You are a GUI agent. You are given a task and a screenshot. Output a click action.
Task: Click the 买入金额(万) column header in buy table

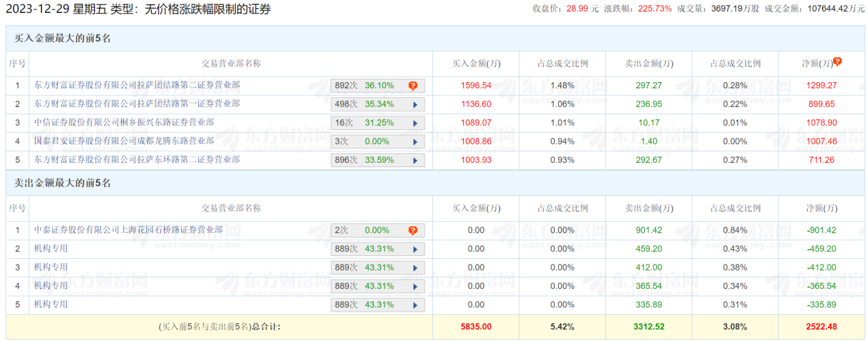(x=476, y=64)
